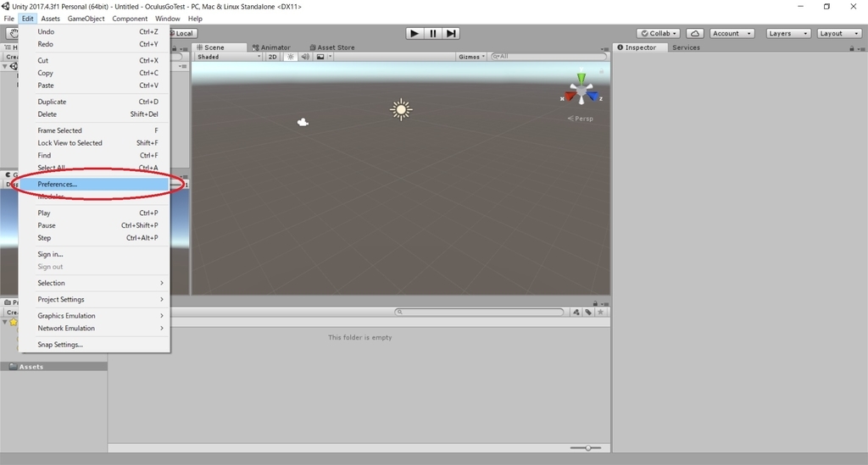Open the Layers dropdown
This screenshot has width=868, height=465.
point(787,33)
